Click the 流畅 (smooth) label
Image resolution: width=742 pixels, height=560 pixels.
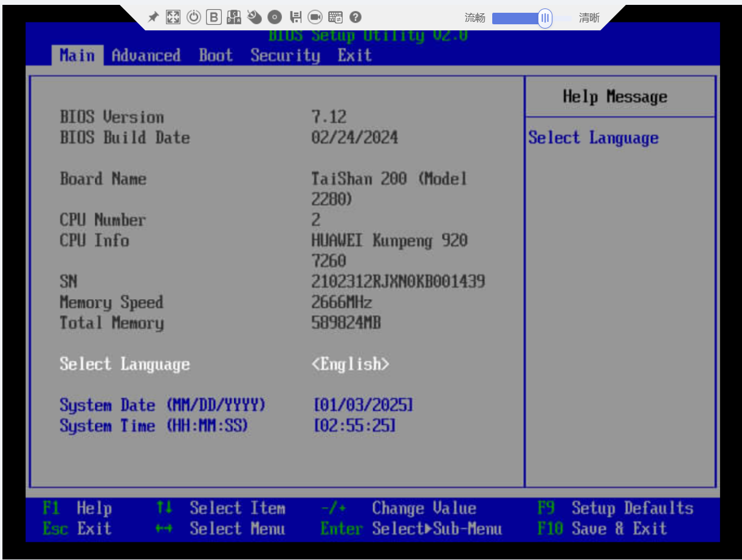tap(475, 18)
